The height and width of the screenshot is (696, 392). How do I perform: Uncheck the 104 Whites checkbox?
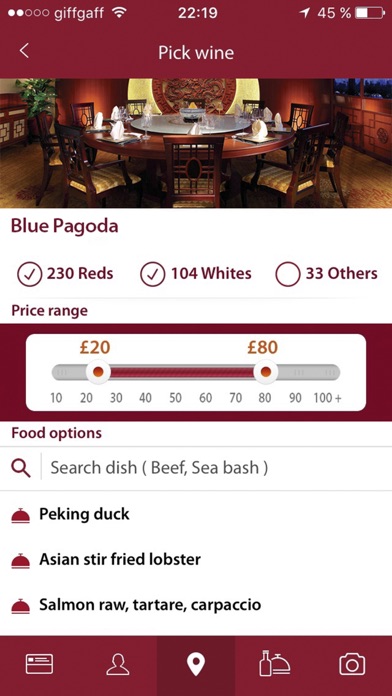153,274
